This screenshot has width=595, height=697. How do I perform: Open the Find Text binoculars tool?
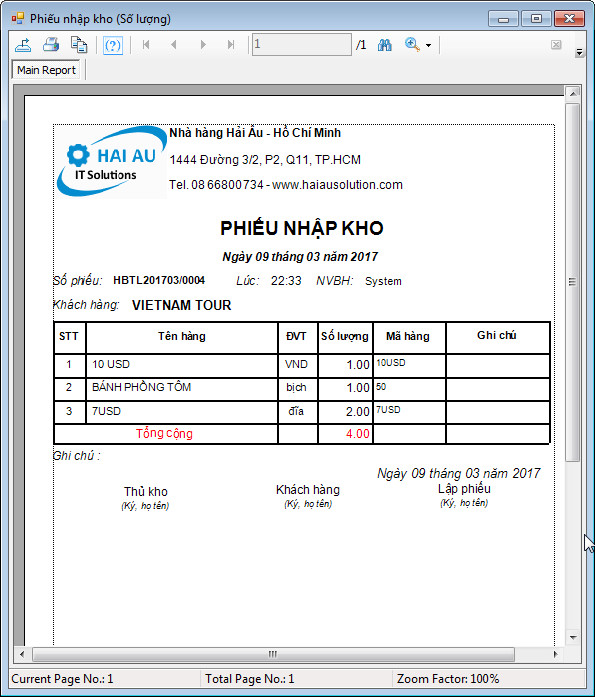(384, 45)
